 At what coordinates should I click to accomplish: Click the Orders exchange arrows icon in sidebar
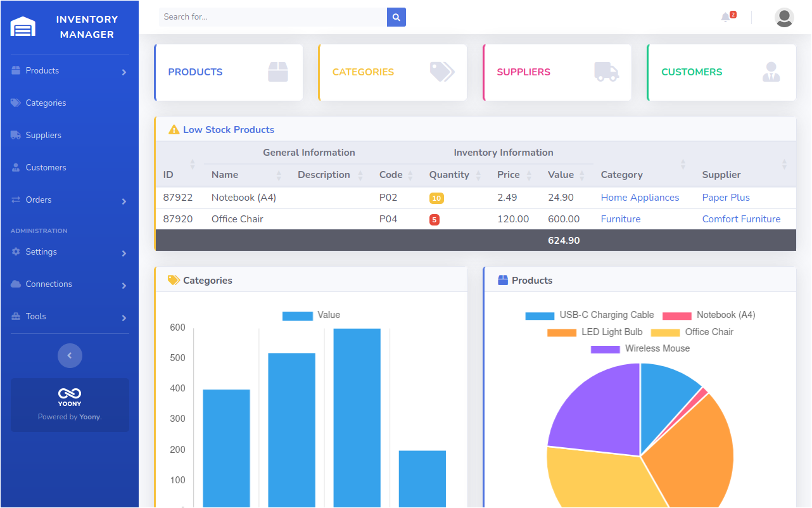(16, 200)
